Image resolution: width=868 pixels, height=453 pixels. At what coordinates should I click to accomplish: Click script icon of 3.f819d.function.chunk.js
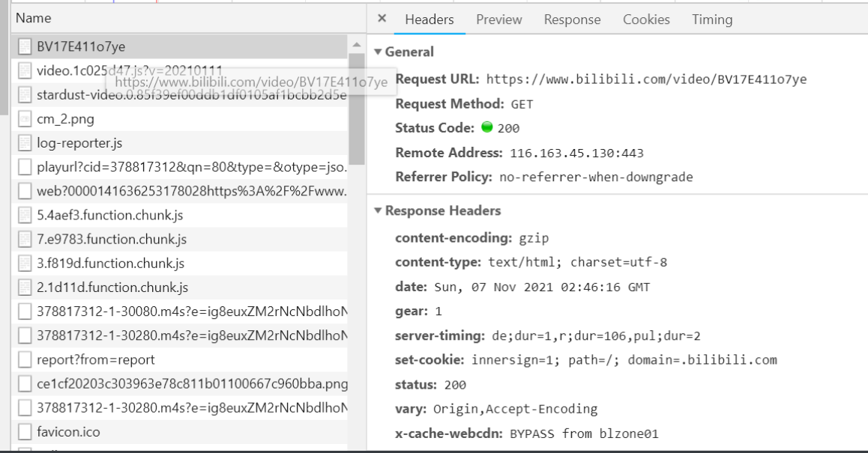[x=24, y=264]
